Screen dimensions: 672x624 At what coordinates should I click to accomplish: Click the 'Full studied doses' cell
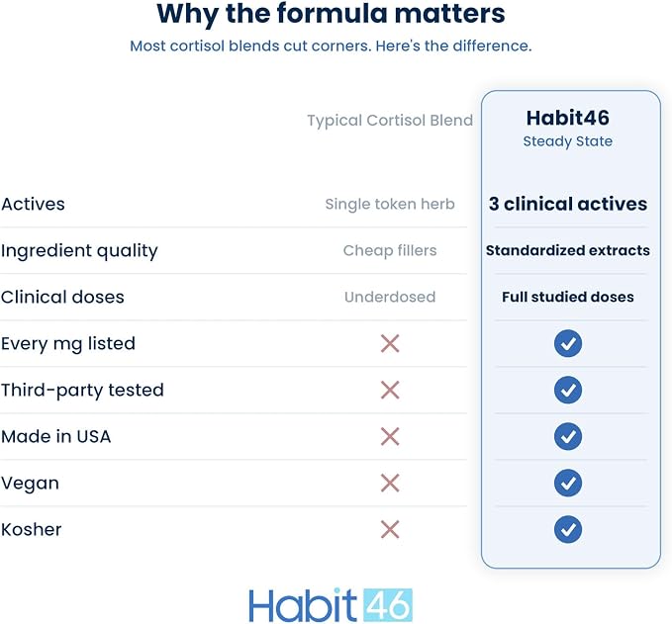click(568, 297)
